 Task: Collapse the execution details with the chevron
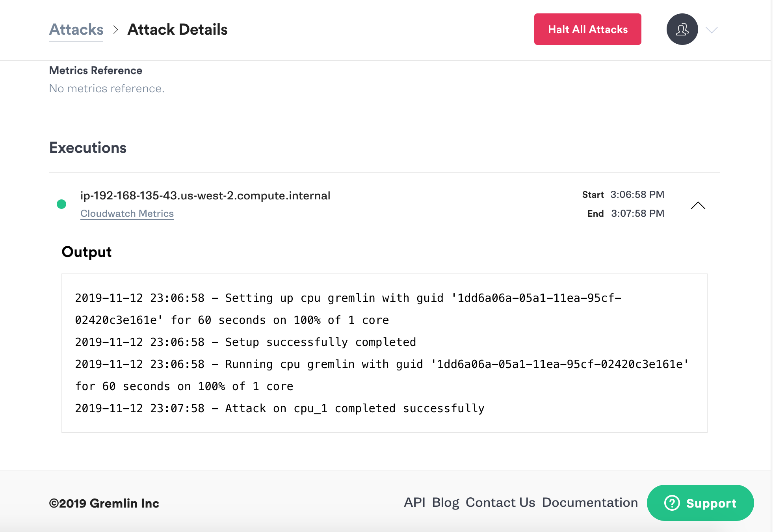pos(699,205)
